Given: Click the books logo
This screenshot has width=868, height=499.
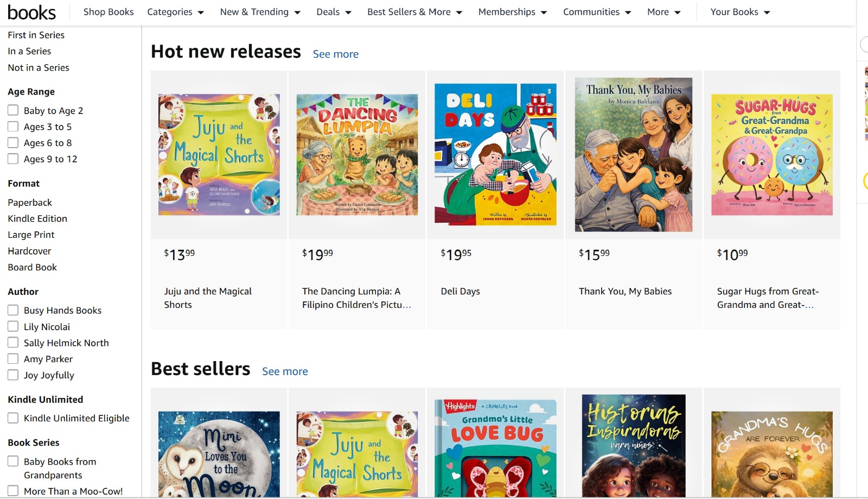Looking at the screenshot, I should 31,12.
